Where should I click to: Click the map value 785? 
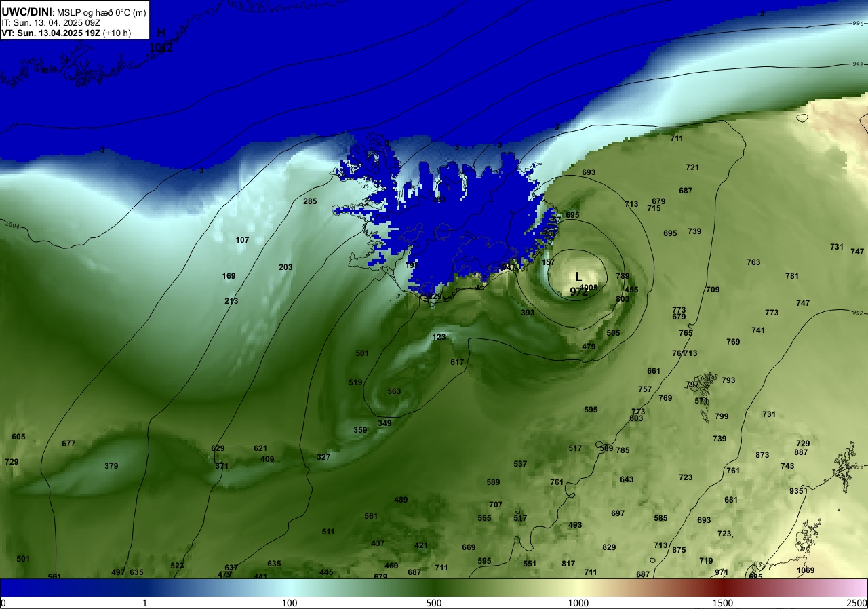click(x=623, y=450)
